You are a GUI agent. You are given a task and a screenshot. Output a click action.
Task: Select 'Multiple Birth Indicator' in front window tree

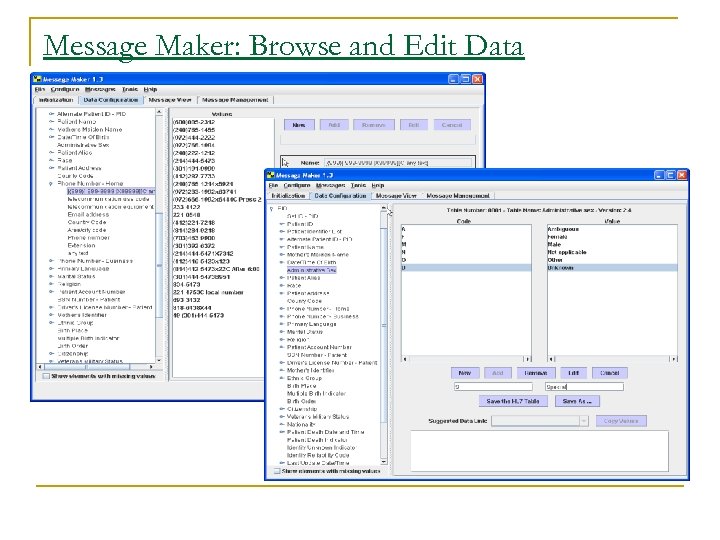[316, 394]
